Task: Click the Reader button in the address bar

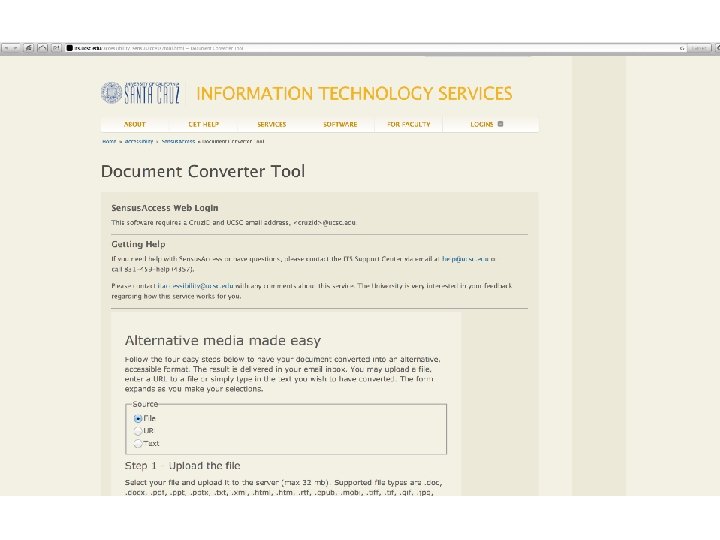Action: point(699,48)
